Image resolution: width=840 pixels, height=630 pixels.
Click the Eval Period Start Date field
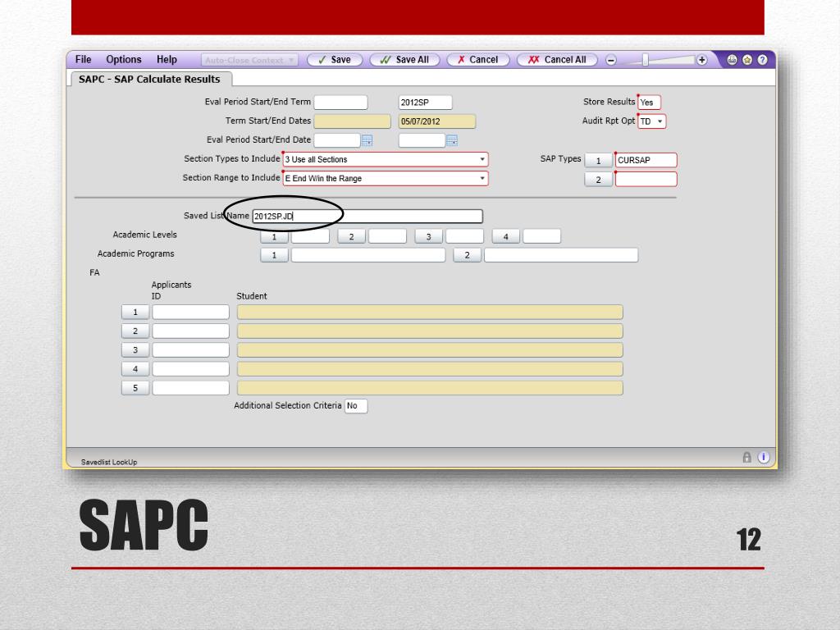coord(337,140)
